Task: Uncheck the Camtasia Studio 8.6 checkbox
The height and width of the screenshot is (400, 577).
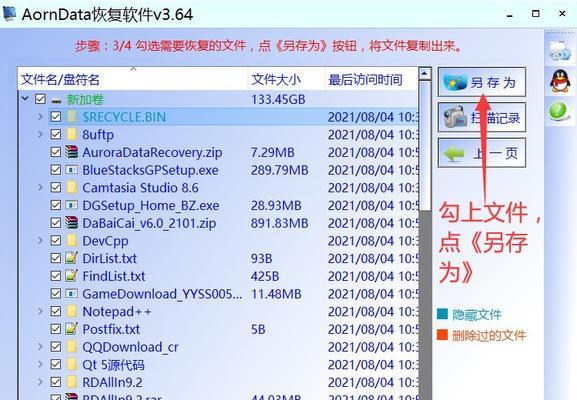Action: pos(56,187)
